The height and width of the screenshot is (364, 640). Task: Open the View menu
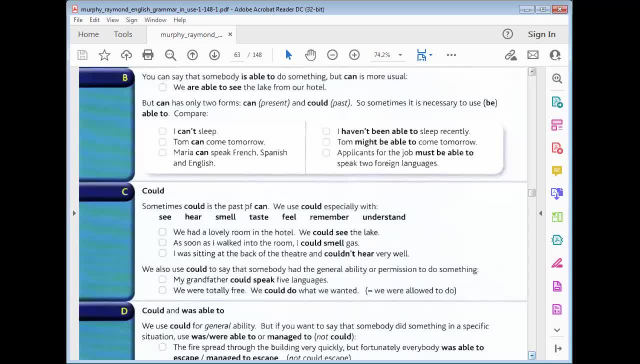point(112,20)
